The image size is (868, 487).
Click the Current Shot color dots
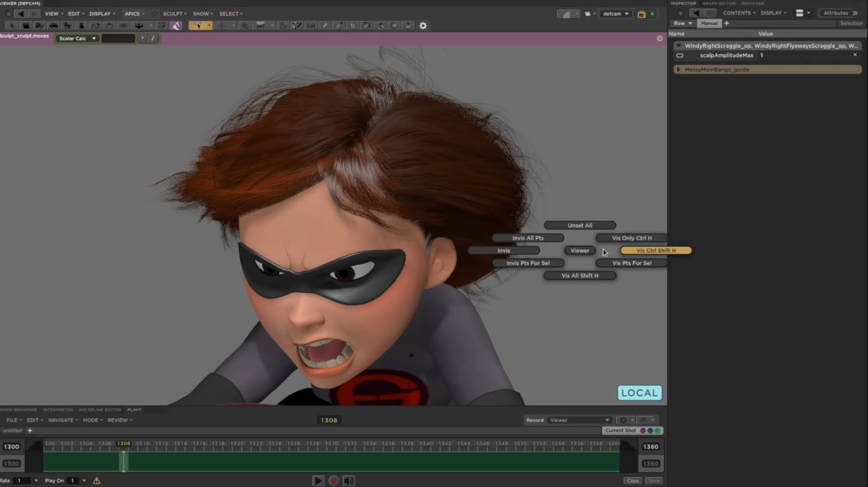click(x=650, y=430)
